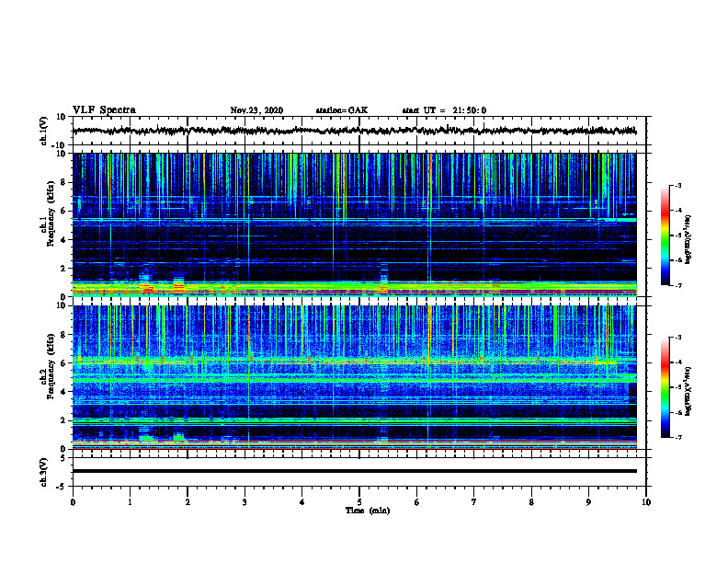The image size is (728, 563).
Task: Click the "-7" tick on the ch.1 colorbar
Action: click(x=677, y=285)
